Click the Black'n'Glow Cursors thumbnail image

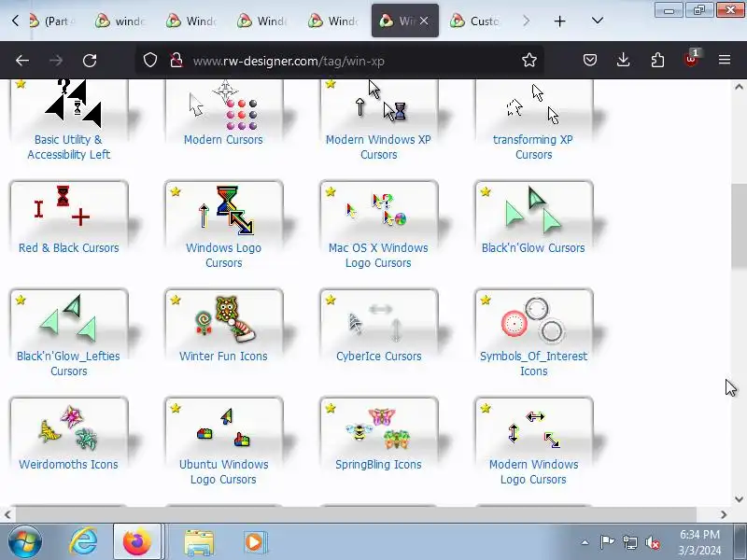point(533,209)
